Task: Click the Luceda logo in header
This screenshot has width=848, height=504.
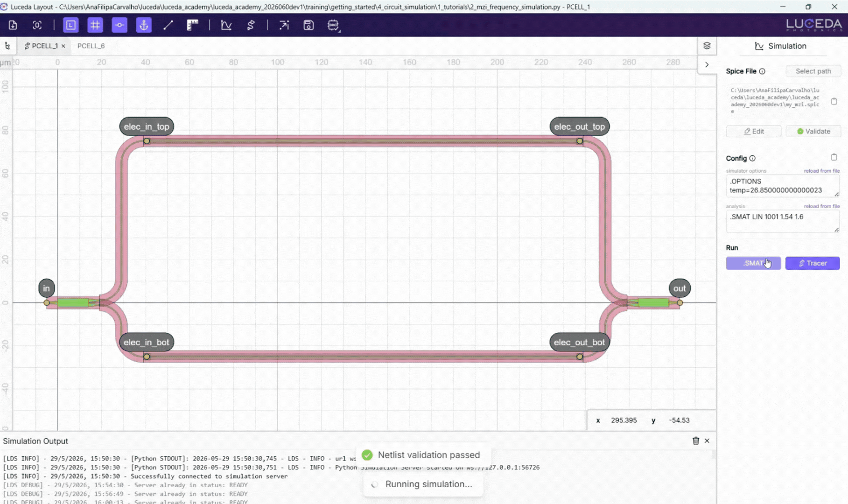Action: coord(814,25)
